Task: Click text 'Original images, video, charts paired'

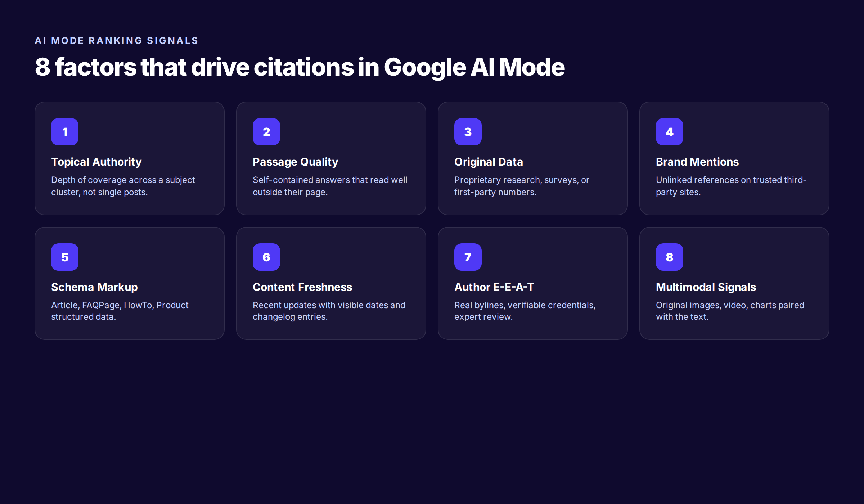Action: [730, 305]
